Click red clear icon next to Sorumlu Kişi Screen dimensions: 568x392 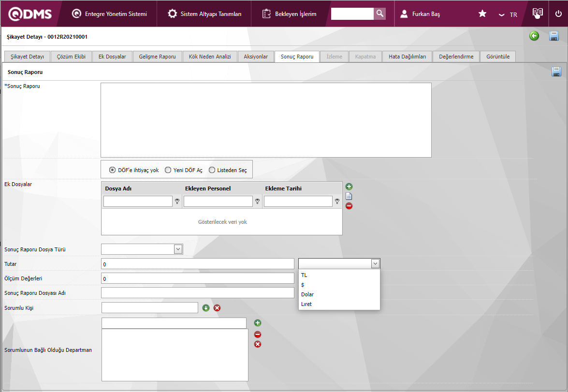[x=217, y=308]
